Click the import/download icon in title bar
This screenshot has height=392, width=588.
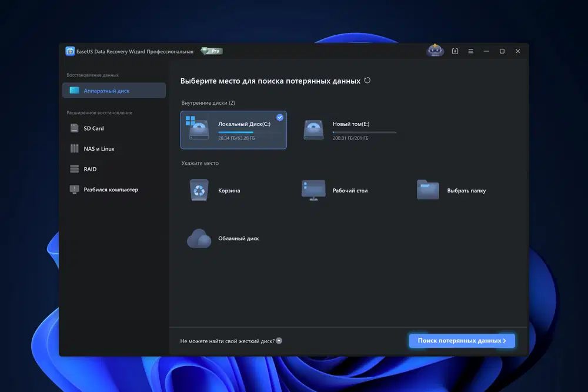point(455,51)
